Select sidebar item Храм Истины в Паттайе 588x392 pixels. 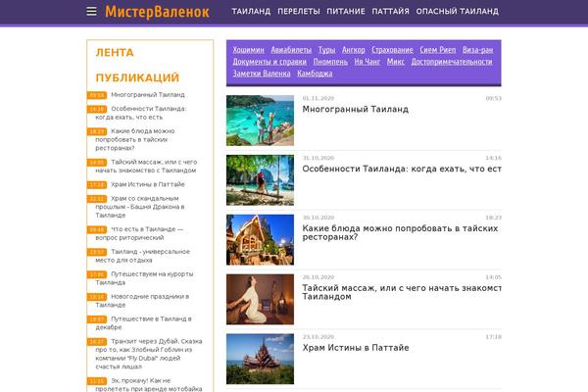pyautogui.click(x=148, y=184)
